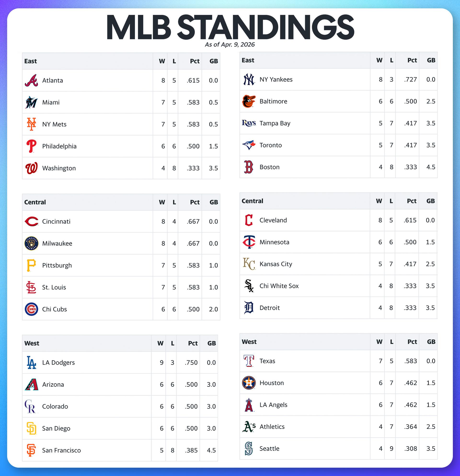
Task: Click the Houston Astros star logo
Action: click(x=249, y=383)
